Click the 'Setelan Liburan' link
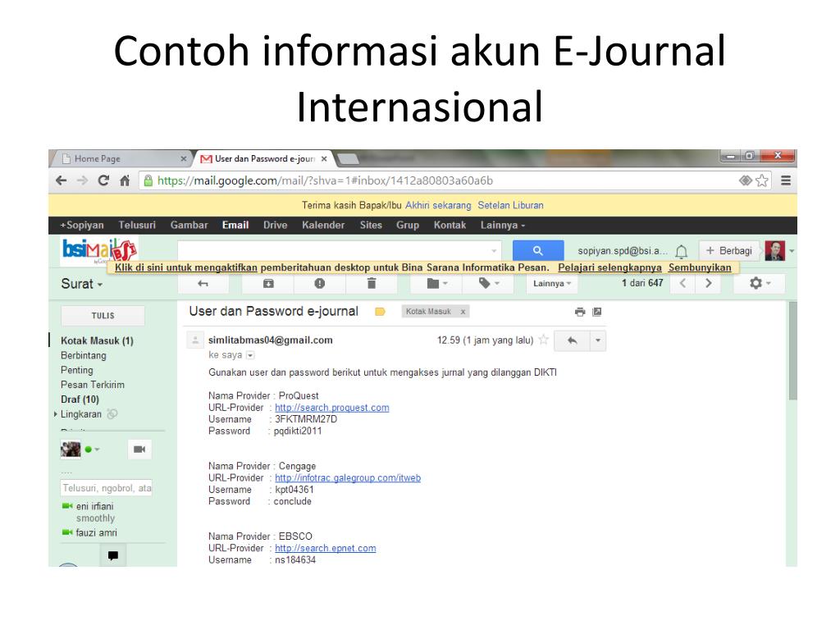Viewport: 840px width, 630px height. (510, 205)
